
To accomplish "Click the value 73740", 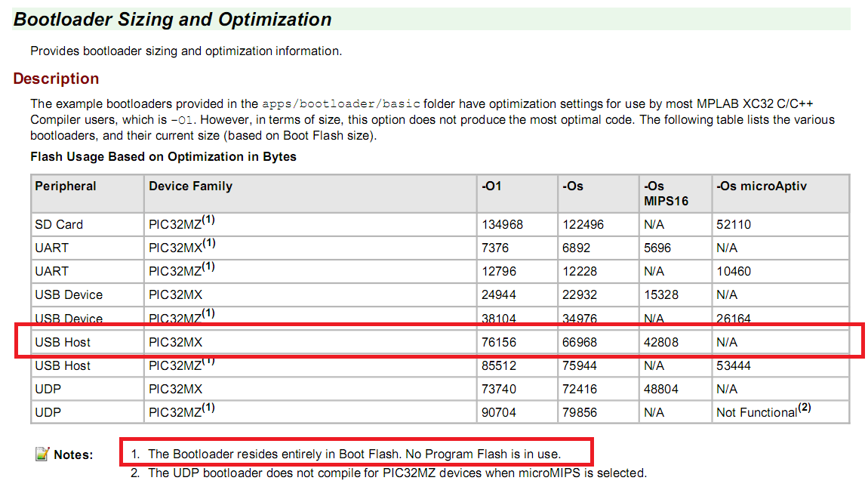I will pos(499,389).
